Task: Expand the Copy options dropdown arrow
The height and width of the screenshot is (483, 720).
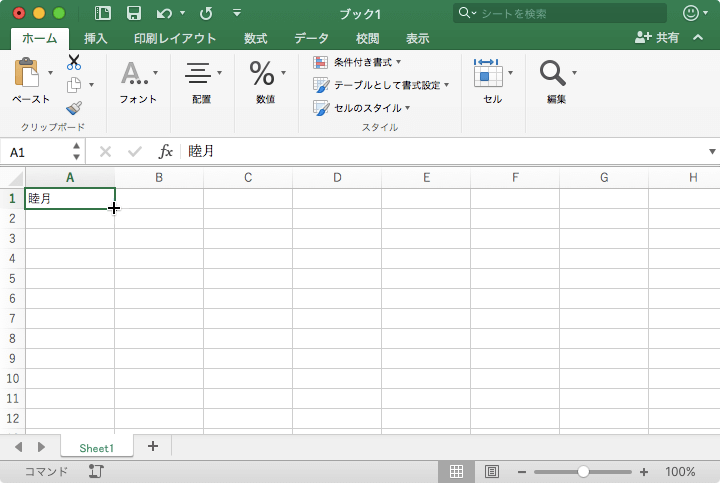Action: 91,85
